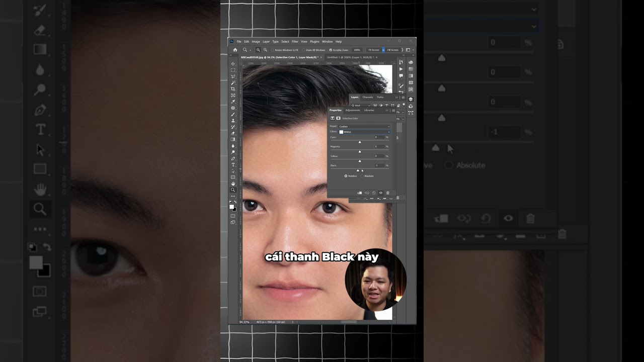Screen dimensions: 644x362
Task: Pick the Eyedropper tool
Action: [233, 102]
